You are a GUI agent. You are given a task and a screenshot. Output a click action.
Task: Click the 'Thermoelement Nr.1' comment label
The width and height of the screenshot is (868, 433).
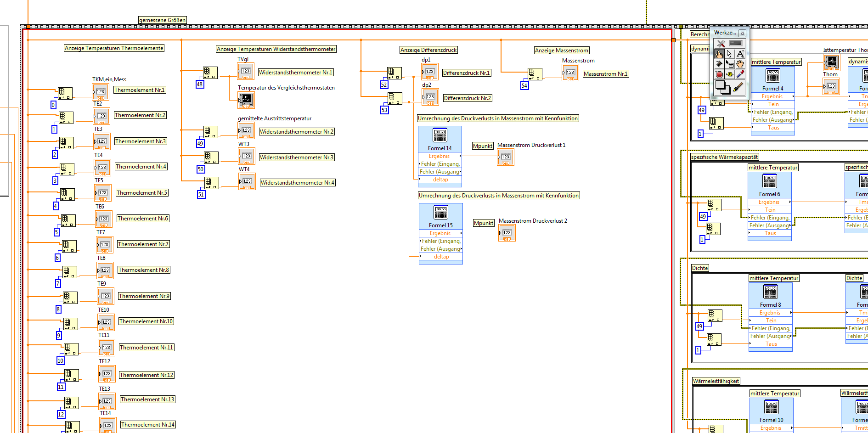click(140, 90)
